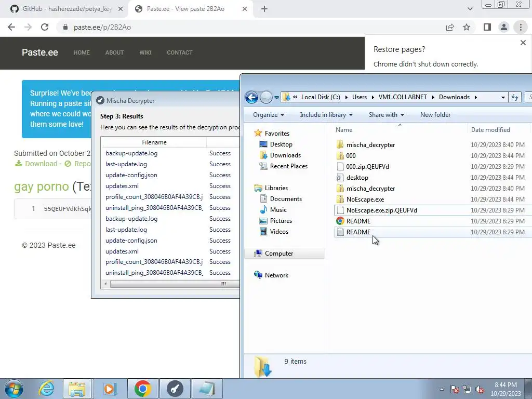
Task: Select VM1.COLLABNET in the address path
Action: [x=403, y=97]
